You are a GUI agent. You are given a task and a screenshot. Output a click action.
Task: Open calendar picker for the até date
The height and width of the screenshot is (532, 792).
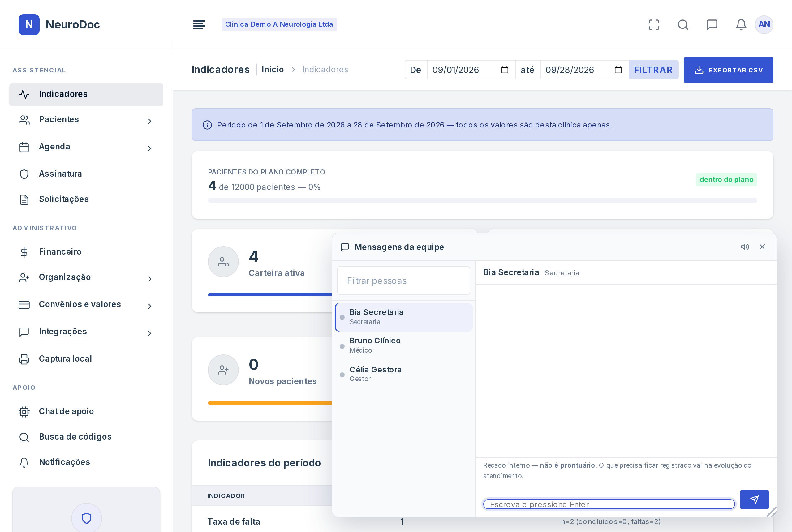click(618, 70)
